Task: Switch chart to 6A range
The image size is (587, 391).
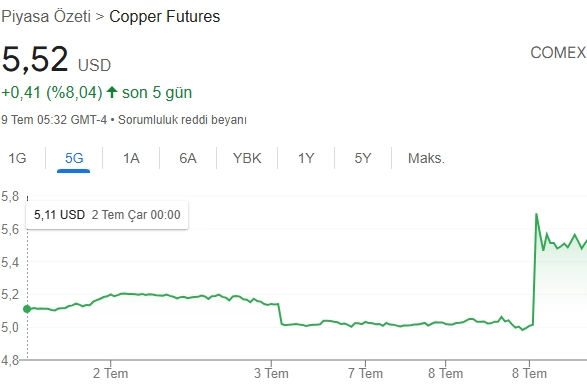Action: point(188,158)
